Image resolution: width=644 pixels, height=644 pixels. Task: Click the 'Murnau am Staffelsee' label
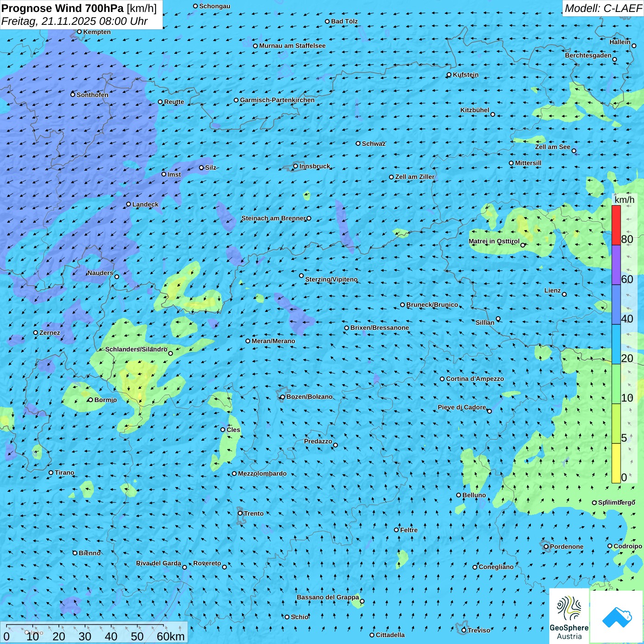click(293, 46)
